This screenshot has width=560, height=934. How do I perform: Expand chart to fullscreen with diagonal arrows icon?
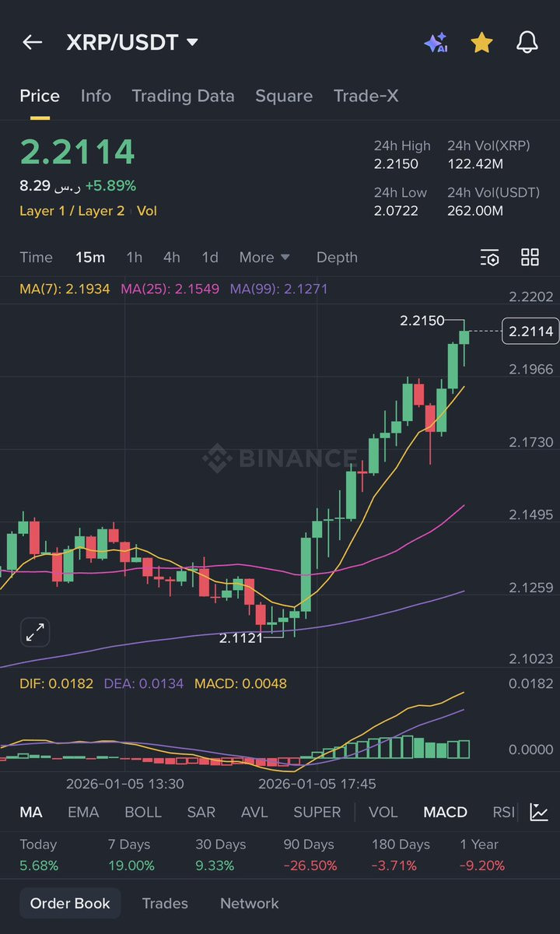click(x=35, y=633)
